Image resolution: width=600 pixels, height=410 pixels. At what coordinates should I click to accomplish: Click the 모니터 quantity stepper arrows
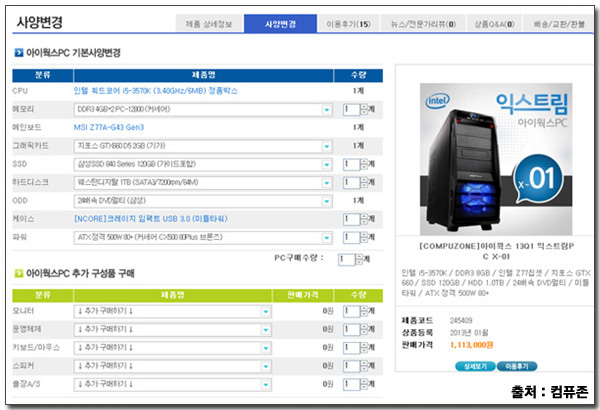tap(364, 311)
